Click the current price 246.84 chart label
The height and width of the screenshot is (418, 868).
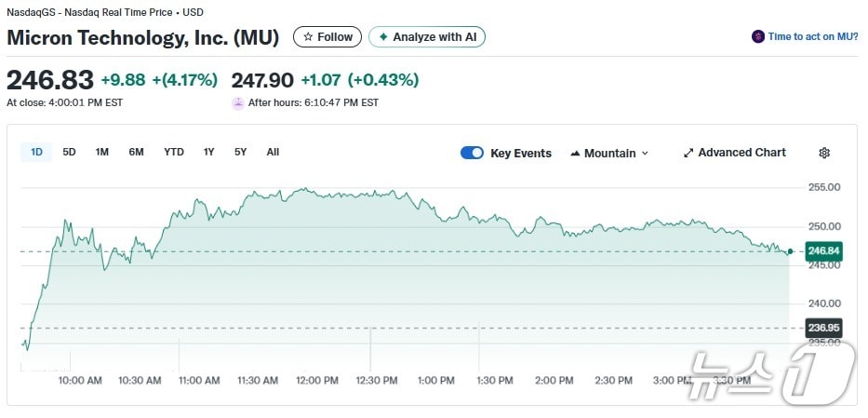[x=823, y=251]
